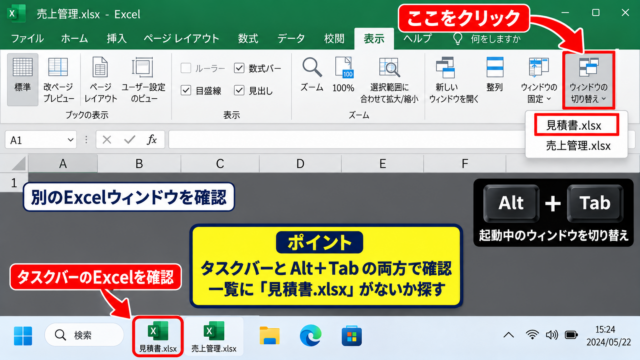
Task: Open the ファイル tab
Action: tap(27, 39)
